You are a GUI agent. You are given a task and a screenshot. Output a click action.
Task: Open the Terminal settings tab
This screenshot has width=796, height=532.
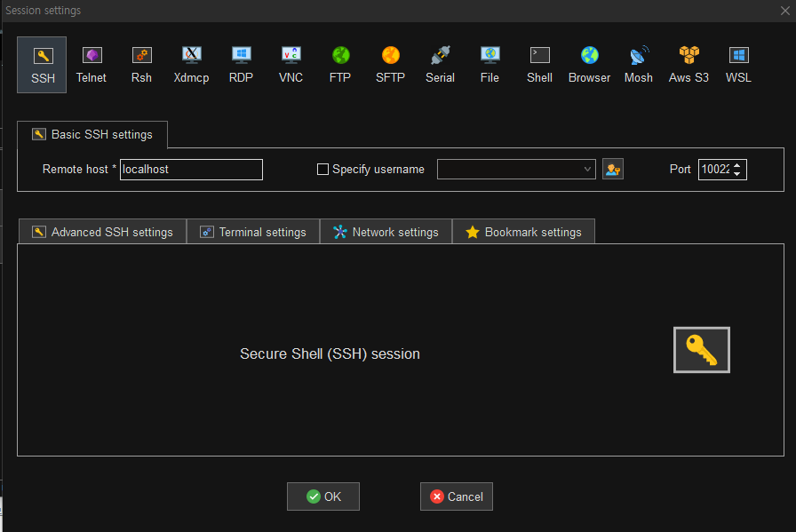253,232
